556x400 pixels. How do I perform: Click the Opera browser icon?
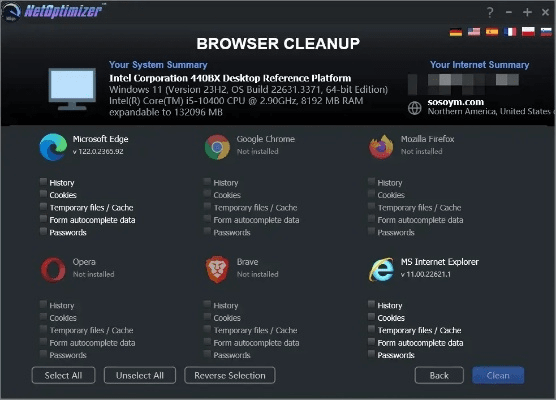pos(53,270)
